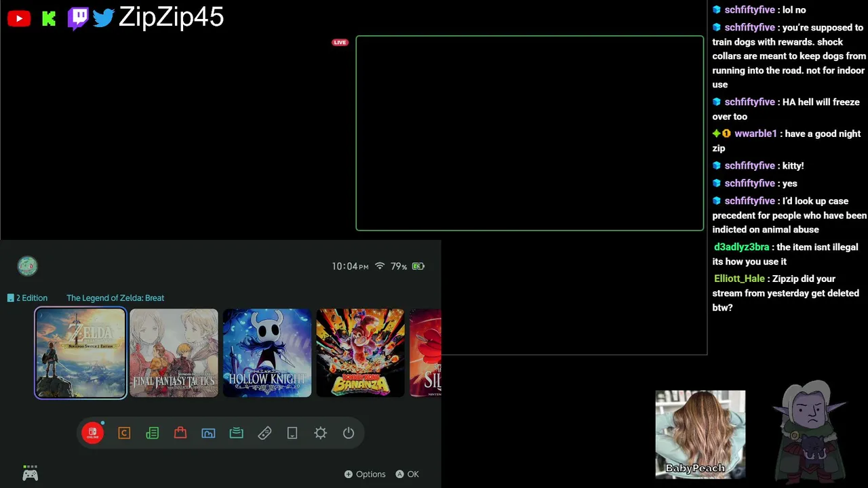Open the blue Album icon

point(208,433)
